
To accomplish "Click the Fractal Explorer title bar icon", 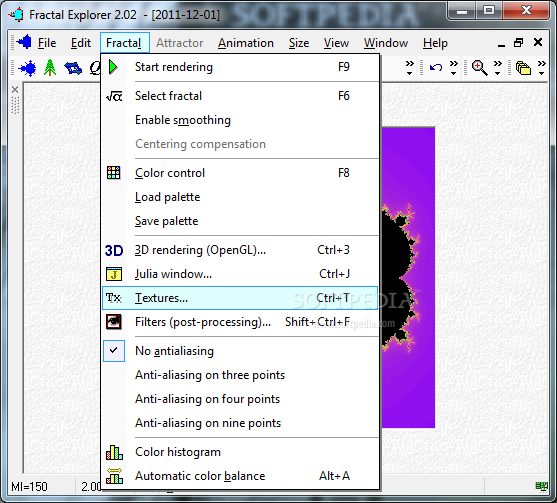I will [x=16, y=15].
